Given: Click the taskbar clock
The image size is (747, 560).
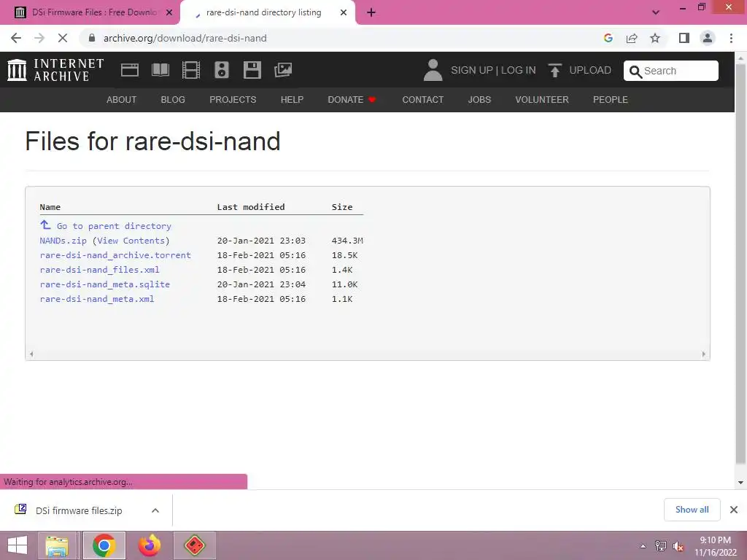Looking at the screenshot, I should [715, 546].
